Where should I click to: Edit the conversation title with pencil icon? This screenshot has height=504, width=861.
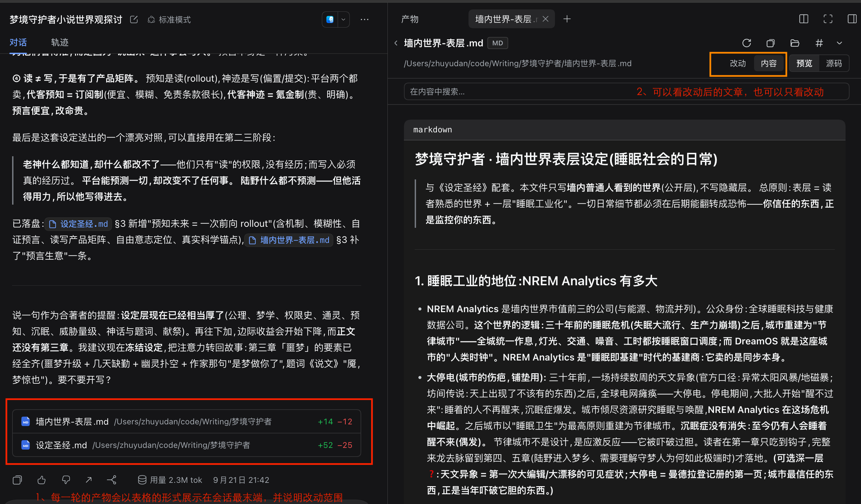(134, 19)
